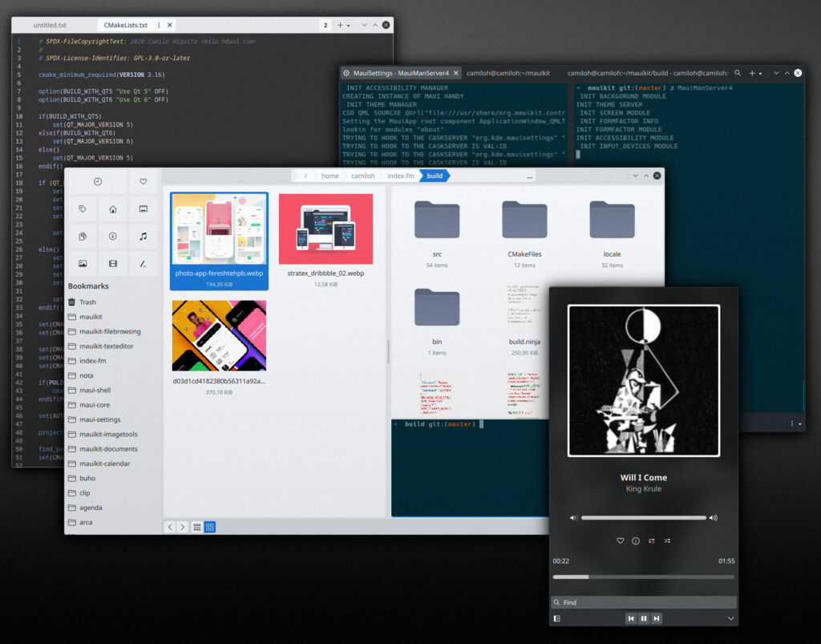Navigate to home in the breadcrumb bar
This screenshot has width=821, height=644.
coord(332,176)
